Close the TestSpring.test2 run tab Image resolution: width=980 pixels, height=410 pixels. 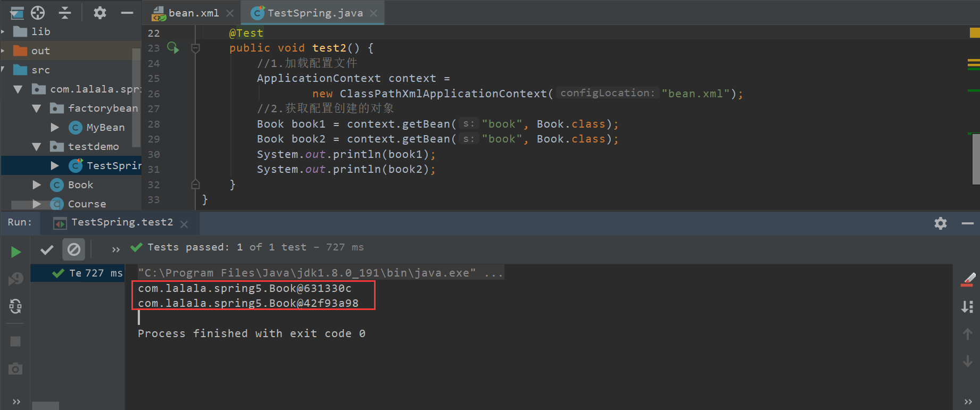coord(184,224)
